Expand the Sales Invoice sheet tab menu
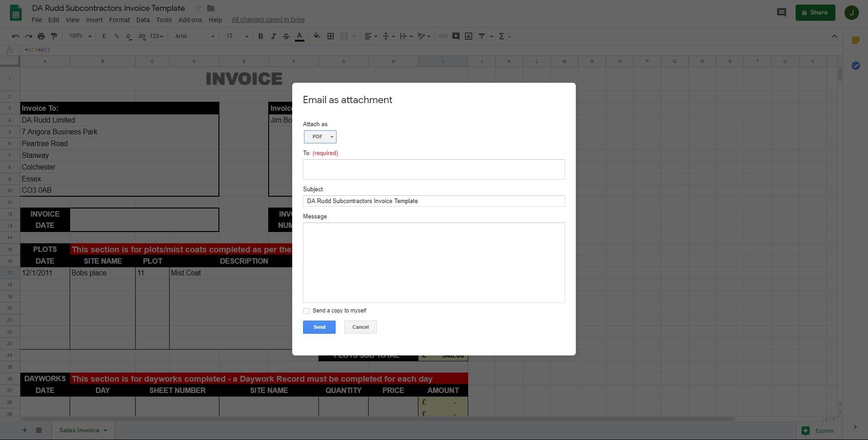 105,430
